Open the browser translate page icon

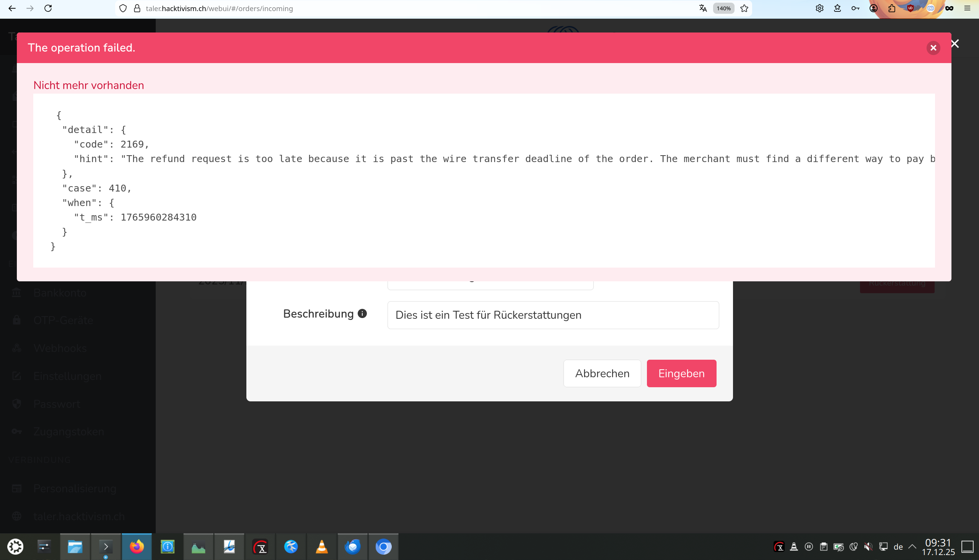703,8
